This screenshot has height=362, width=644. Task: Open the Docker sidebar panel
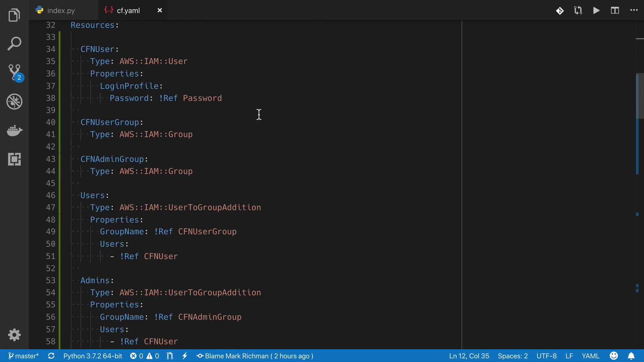tap(14, 130)
